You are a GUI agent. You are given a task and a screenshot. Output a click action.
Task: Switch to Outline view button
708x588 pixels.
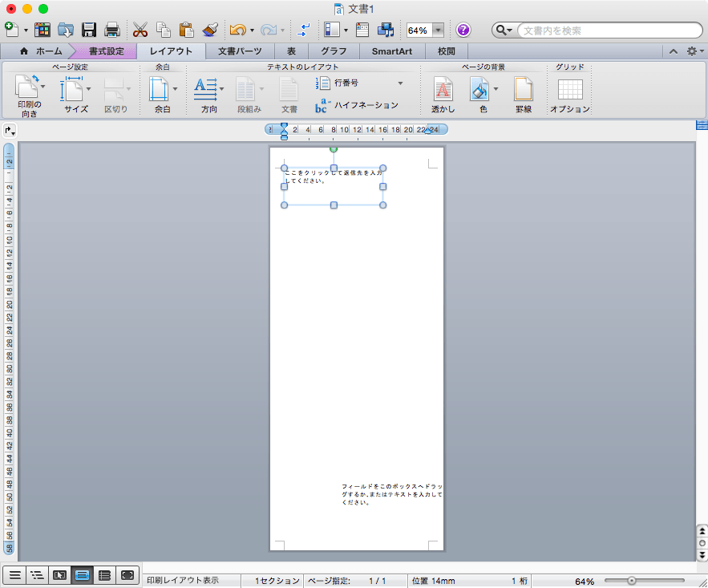[x=37, y=575]
